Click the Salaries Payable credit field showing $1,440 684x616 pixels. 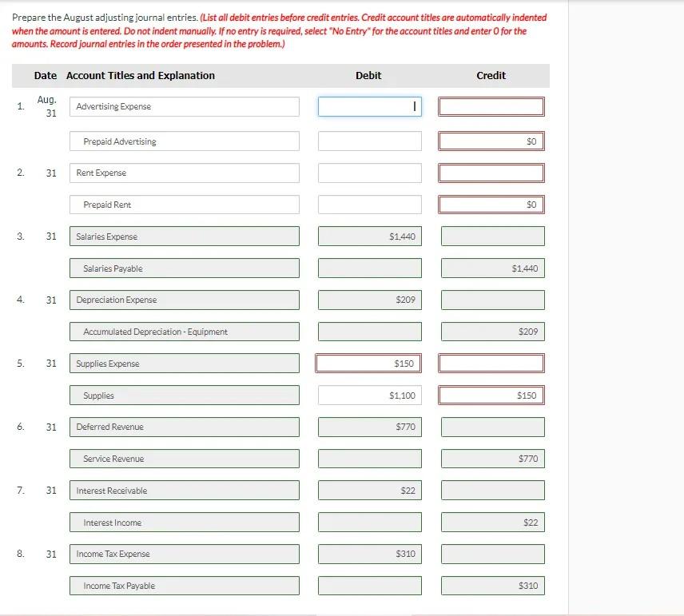pos(491,268)
